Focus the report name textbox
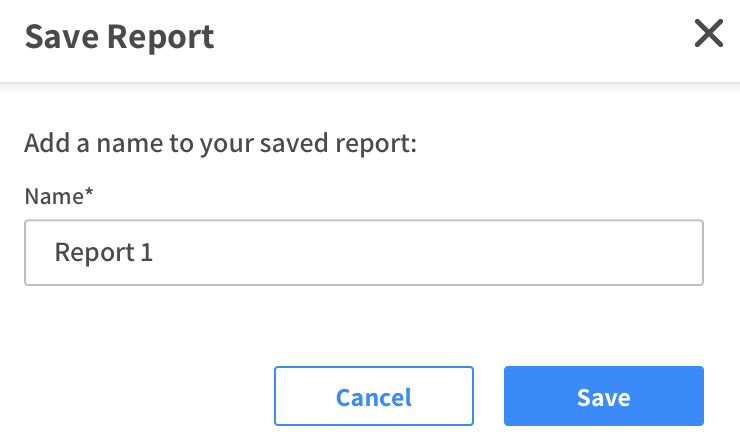This screenshot has width=740, height=440. (363, 253)
